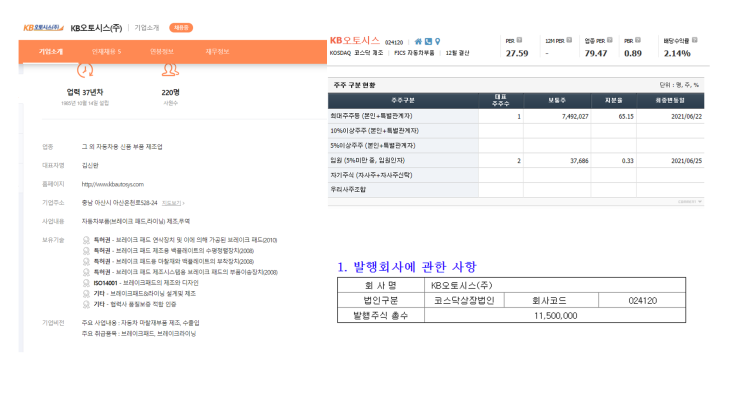Go to the 재무정보 tab
Screen dimensions: 743x418
pos(217,52)
